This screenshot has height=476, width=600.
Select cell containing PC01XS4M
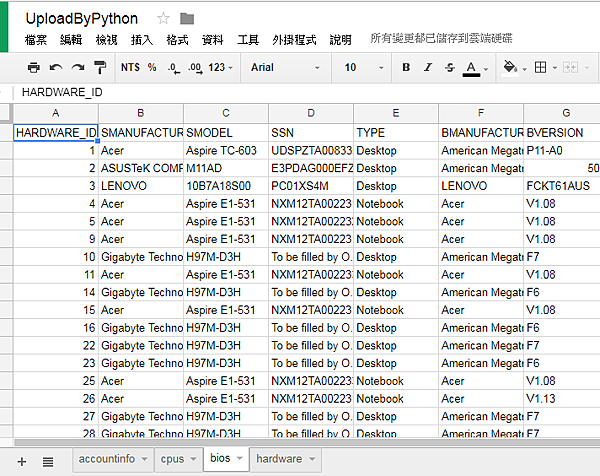click(x=311, y=186)
